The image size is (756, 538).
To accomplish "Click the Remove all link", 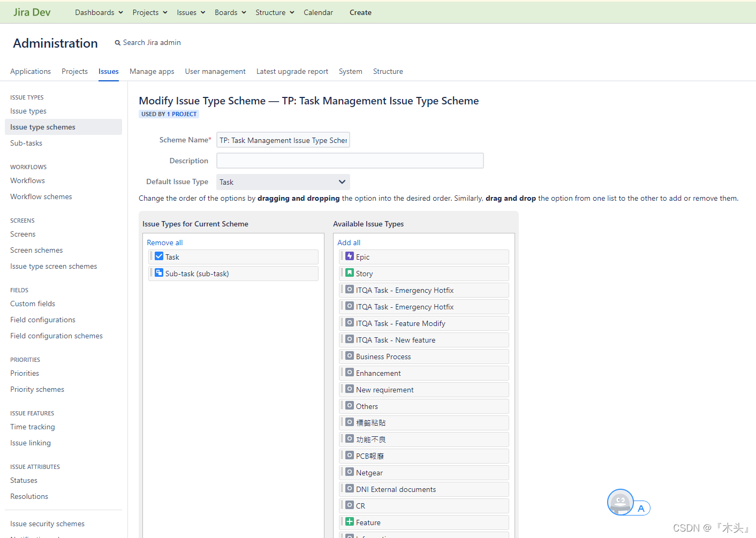I will pyautogui.click(x=165, y=243).
